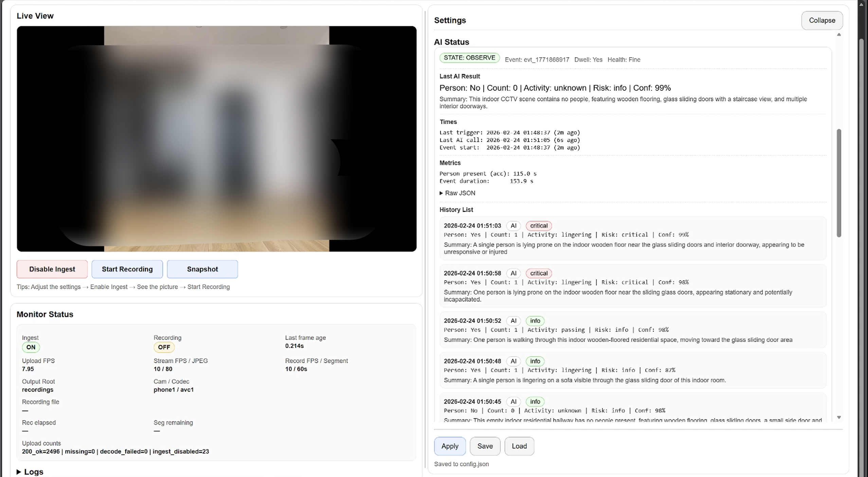Click the AI badge on the 01:50:58 entry

[x=513, y=273]
